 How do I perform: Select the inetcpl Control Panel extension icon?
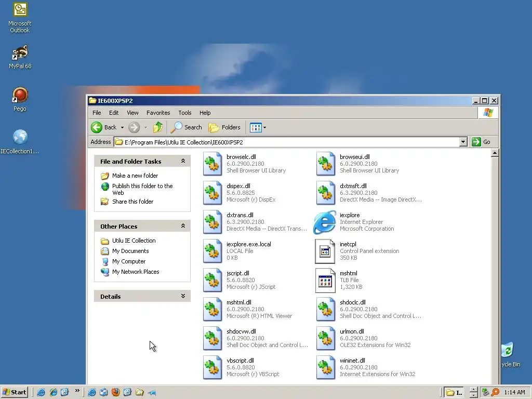point(325,251)
